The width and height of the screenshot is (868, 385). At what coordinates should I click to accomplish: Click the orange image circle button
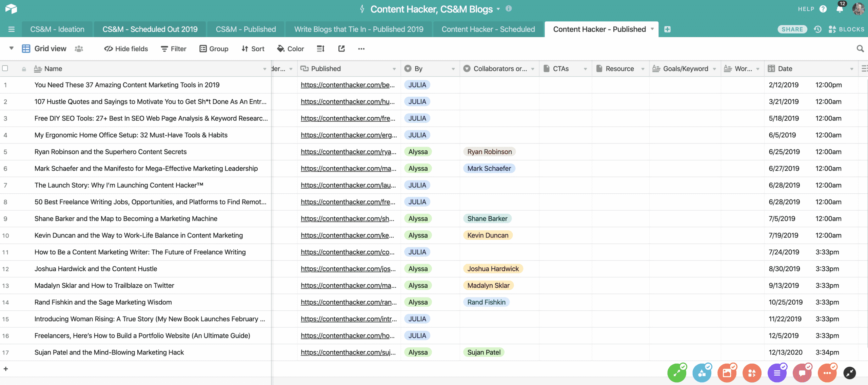point(727,373)
